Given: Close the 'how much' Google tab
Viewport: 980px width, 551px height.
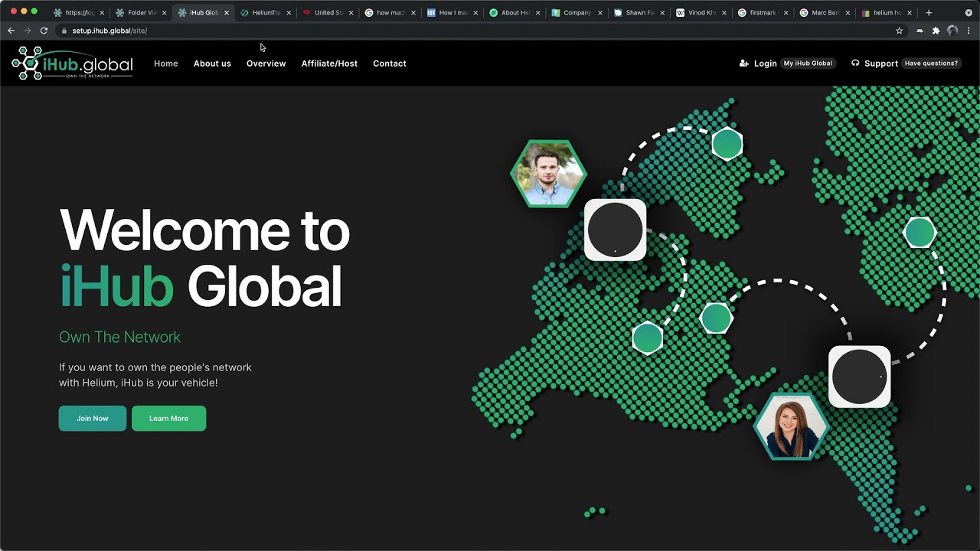Looking at the screenshot, I should tap(413, 13).
